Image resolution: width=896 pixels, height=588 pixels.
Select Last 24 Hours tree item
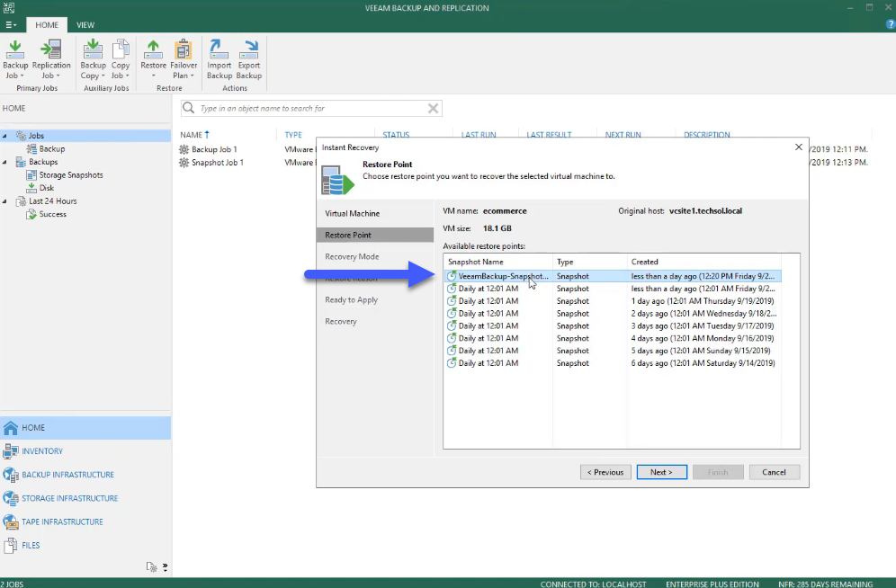click(52, 201)
